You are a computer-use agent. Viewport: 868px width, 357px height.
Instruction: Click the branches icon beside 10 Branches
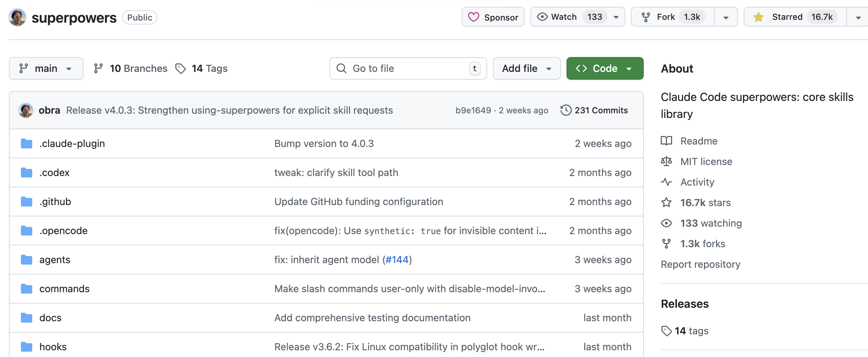pos(98,68)
